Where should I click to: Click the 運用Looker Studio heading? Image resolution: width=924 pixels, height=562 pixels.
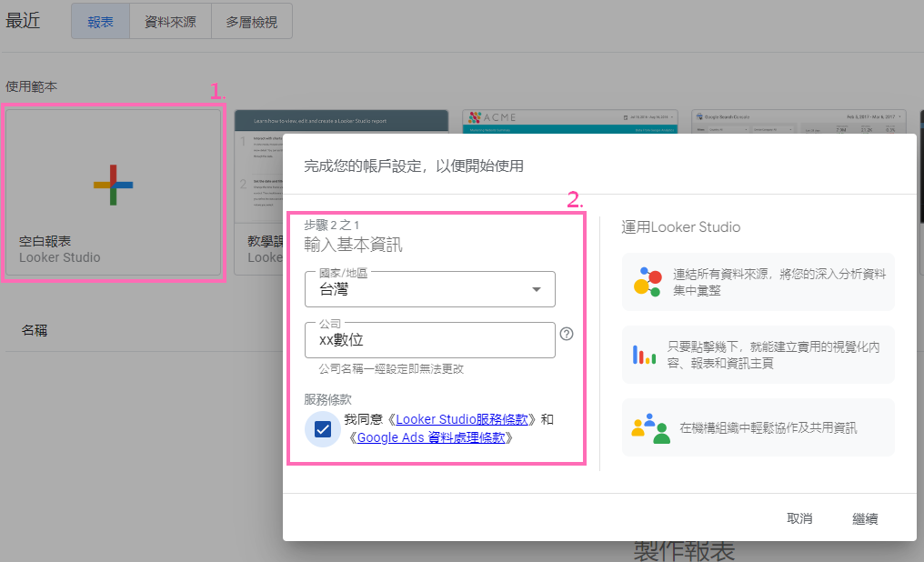[x=680, y=227]
